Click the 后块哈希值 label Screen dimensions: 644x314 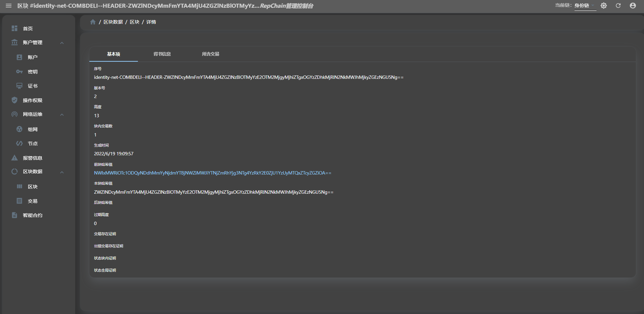pyautogui.click(x=103, y=202)
